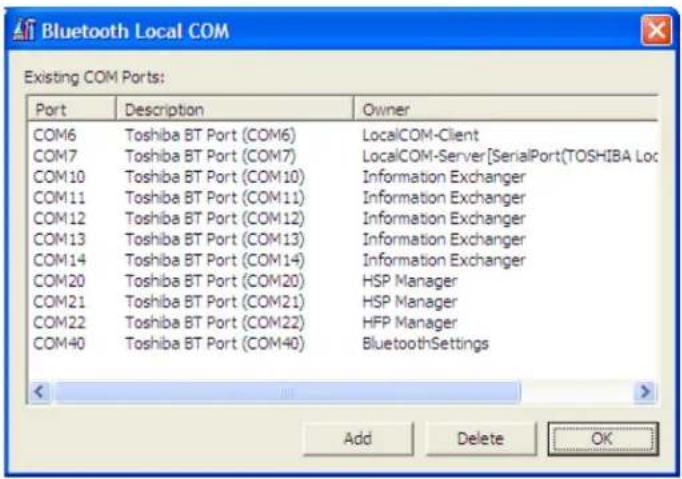Click the Bluetooth icon in title bar
Screen dimensions: 682x479
[23, 30]
